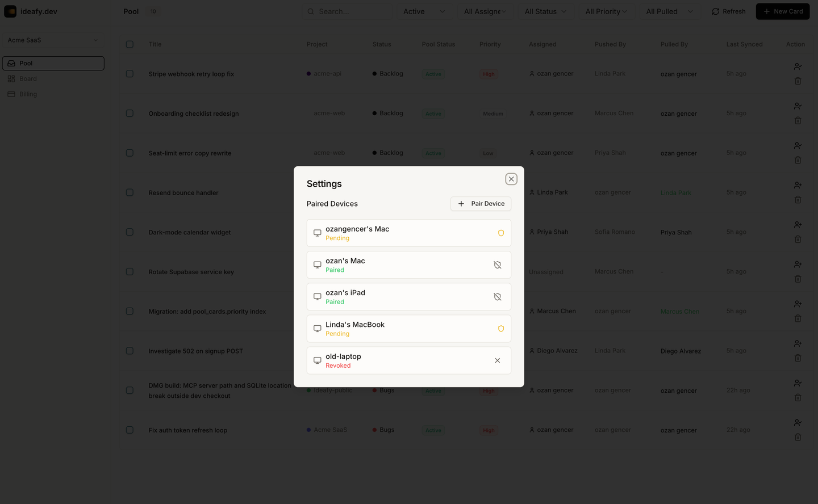Click monitor icon beside ozangencer's Mac
The height and width of the screenshot is (504, 818).
318,233
